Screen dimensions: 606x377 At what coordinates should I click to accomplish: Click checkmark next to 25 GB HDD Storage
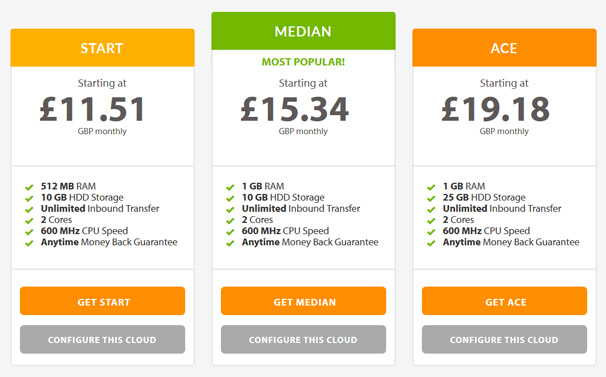(x=431, y=198)
